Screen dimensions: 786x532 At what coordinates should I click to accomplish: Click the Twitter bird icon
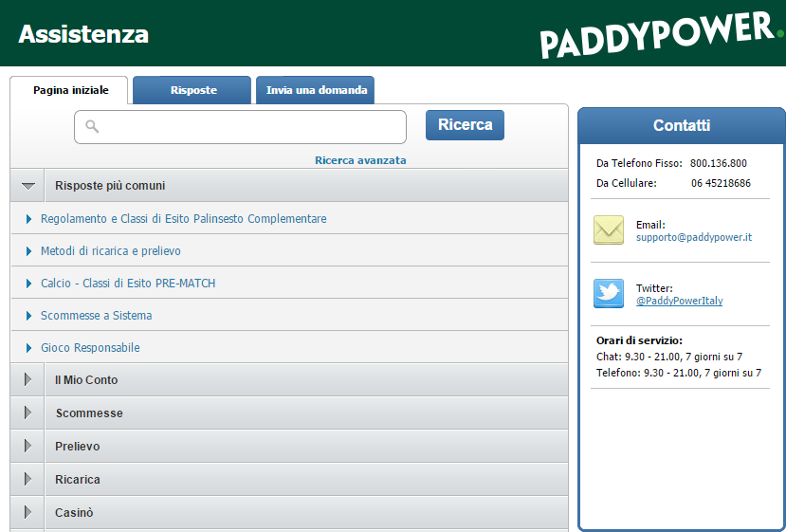(x=609, y=293)
